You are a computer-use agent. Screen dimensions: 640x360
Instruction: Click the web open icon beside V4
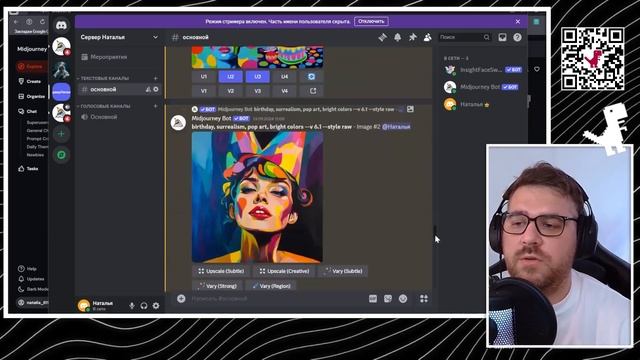(x=313, y=91)
